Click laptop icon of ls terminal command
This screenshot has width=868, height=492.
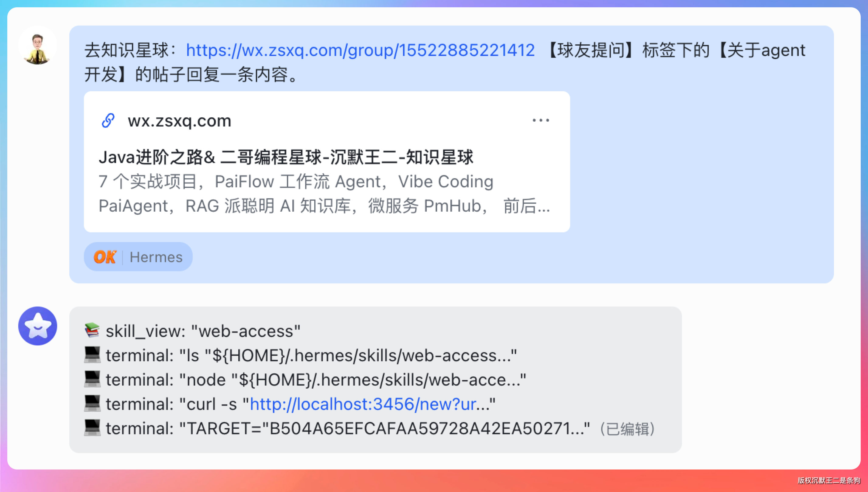(92, 355)
